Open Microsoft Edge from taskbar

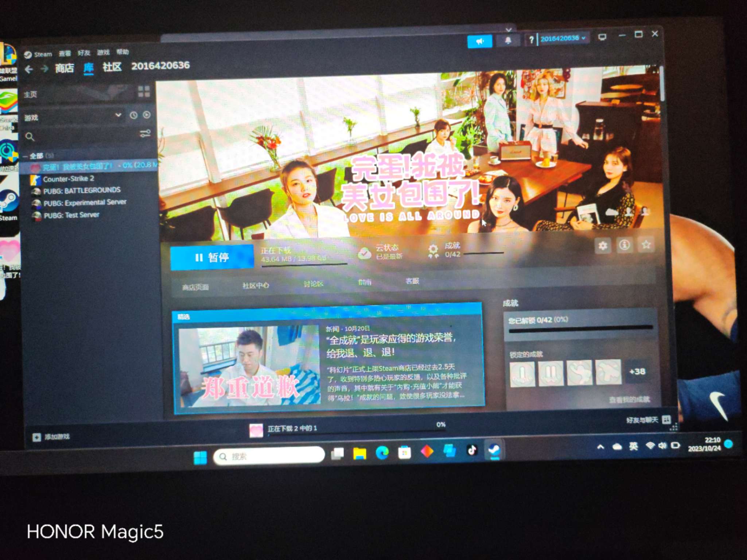coord(382,453)
